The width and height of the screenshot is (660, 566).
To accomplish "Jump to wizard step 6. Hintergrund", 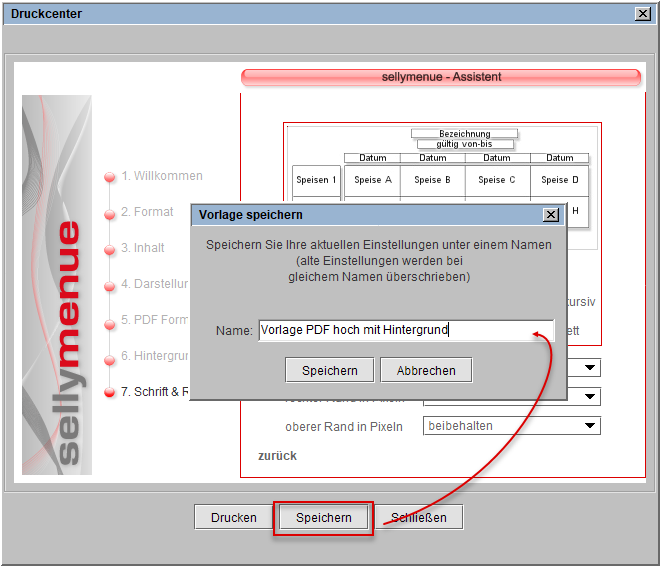I will pyautogui.click(x=155, y=356).
